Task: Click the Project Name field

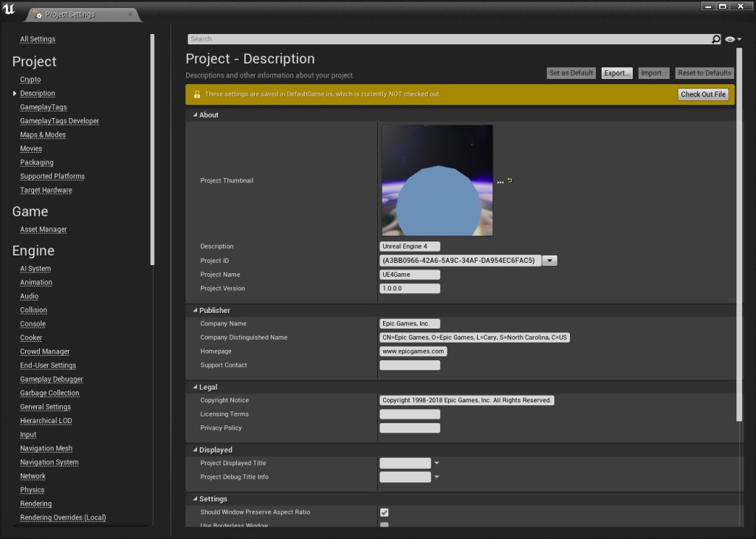Action: coord(410,275)
